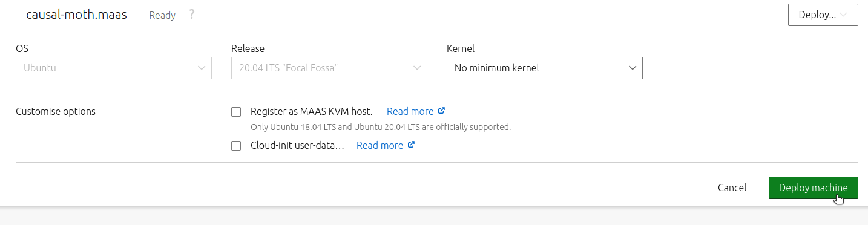Click the 'Register as MAAS KVM host.' label text
Image resolution: width=868 pixels, height=225 pixels.
click(x=311, y=111)
